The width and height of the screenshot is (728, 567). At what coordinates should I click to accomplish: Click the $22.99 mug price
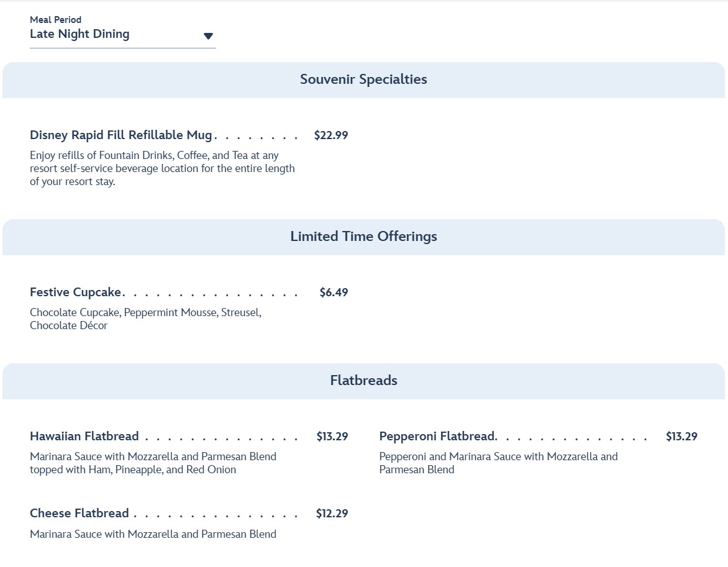coord(331,135)
